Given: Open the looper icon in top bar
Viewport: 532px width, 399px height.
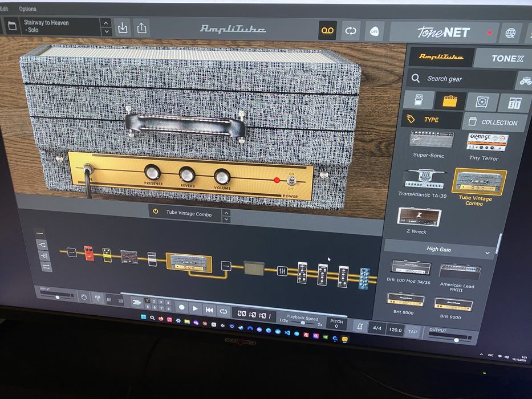Looking at the screenshot, I should point(351,31).
